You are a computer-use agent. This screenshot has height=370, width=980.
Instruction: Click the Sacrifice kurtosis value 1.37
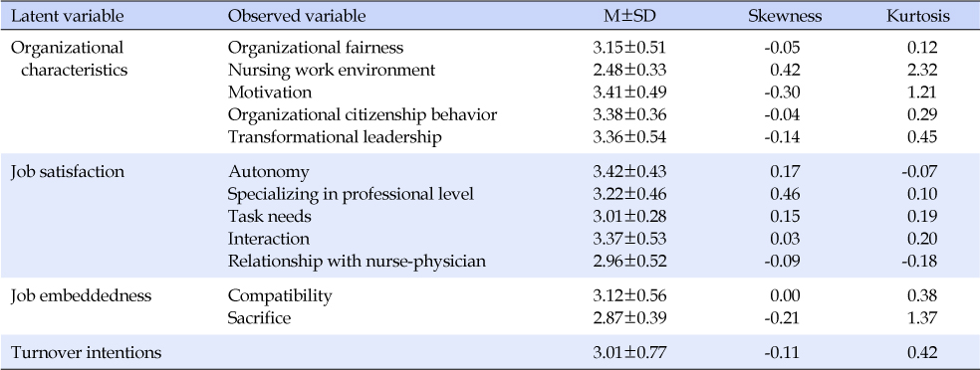922,318
